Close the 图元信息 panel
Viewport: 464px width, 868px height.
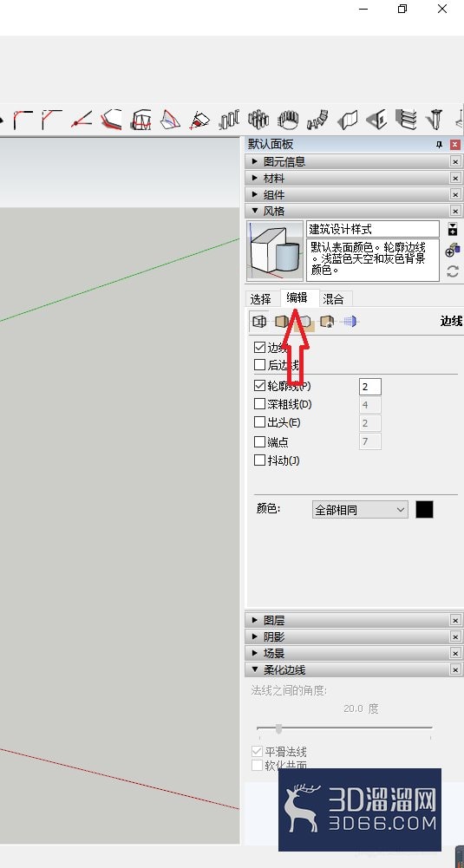tap(455, 161)
